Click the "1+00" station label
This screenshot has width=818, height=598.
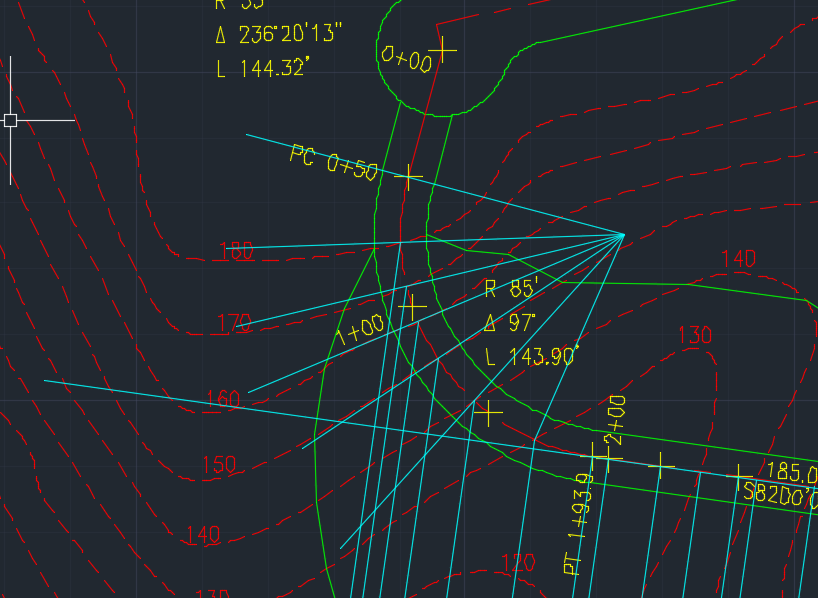(x=360, y=330)
